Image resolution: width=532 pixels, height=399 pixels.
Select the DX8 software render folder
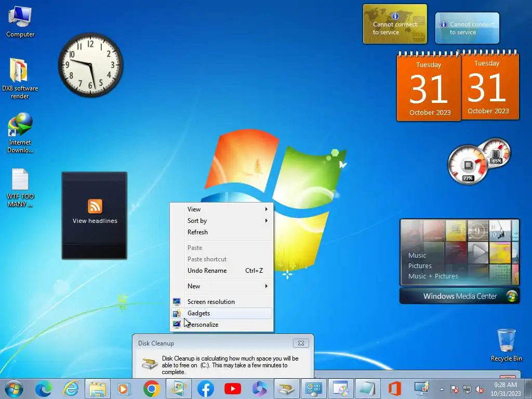[x=20, y=78]
